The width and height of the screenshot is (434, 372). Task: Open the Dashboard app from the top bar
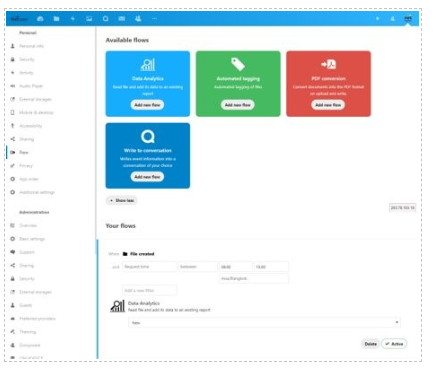[x=40, y=19]
